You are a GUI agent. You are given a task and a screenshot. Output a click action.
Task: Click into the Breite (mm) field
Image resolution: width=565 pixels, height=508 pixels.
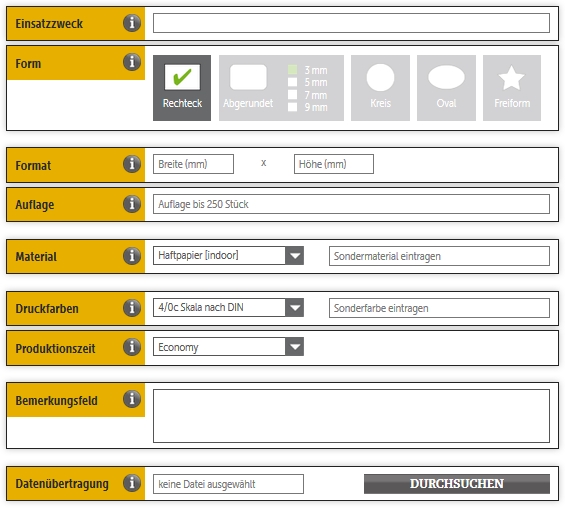(193, 164)
